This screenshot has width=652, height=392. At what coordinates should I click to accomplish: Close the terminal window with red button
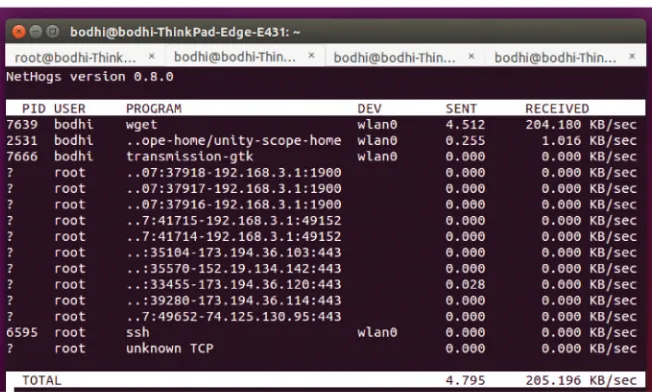coord(18,32)
